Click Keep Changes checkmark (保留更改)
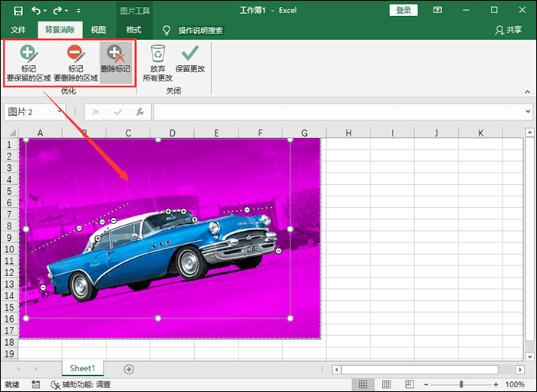The image size is (537, 392). [190, 59]
